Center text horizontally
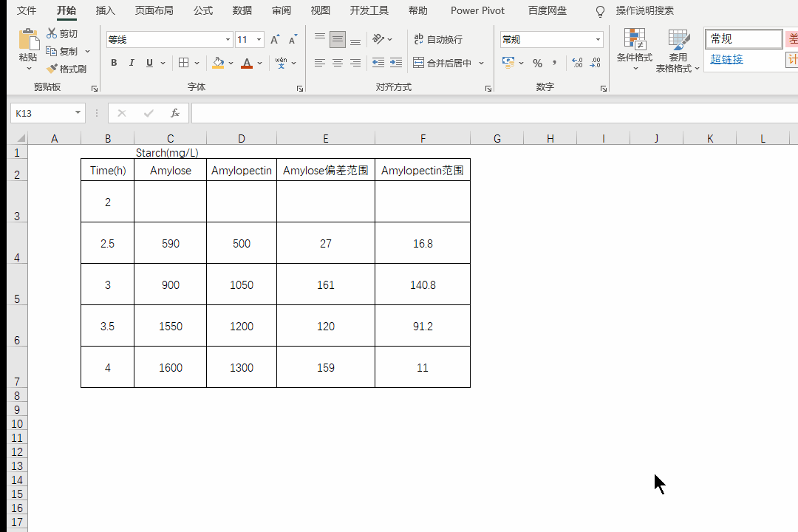798x532 pixels. tap(338, 63)
